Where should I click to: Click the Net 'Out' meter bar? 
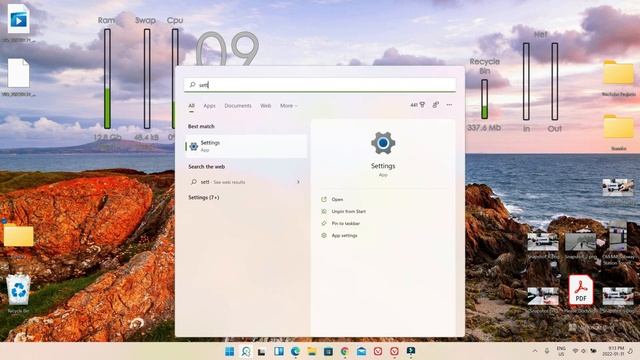[555, 81]
